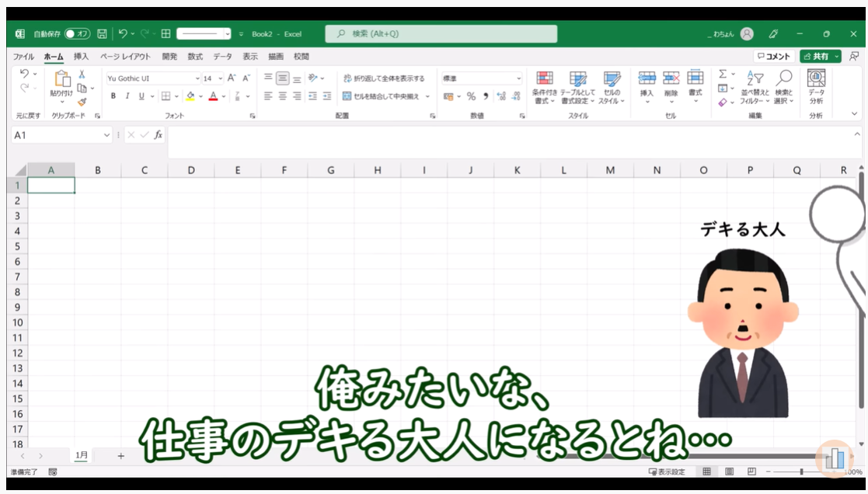Image resolution: width=868 pixels, height=494 pixels.
Task: Toggle 折り返して全体を表示する wrap text
Action: click(384, 78)
